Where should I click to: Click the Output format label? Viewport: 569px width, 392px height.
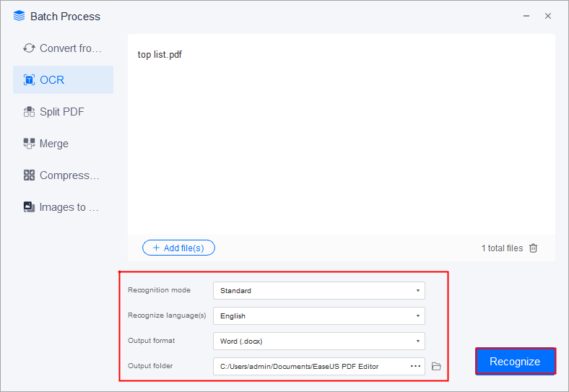pyautogui.click(x=152, y=341)
